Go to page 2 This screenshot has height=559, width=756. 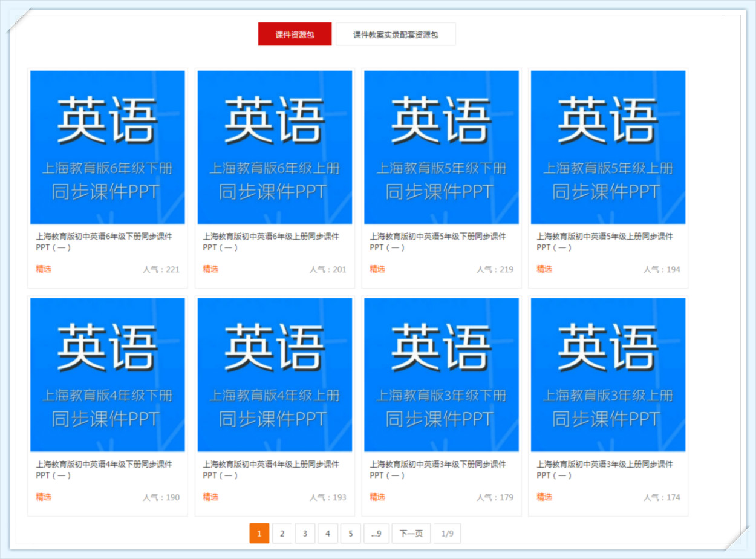[x=282, y=534]
